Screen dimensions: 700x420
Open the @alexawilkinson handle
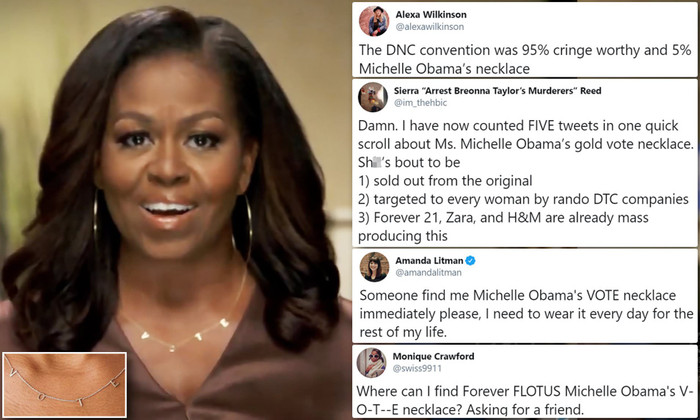[429, 27]
